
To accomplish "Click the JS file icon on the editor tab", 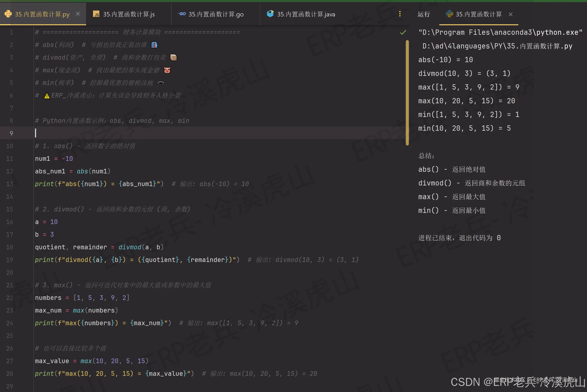I will 96,14.
